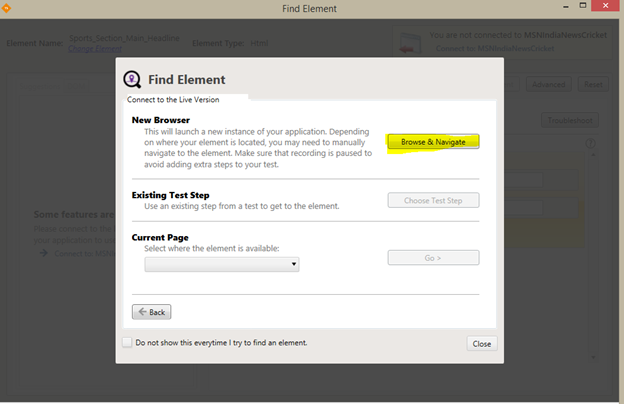
Task: Click the magnifier Find Element icon in header
Action: click(x=132, y=80)
